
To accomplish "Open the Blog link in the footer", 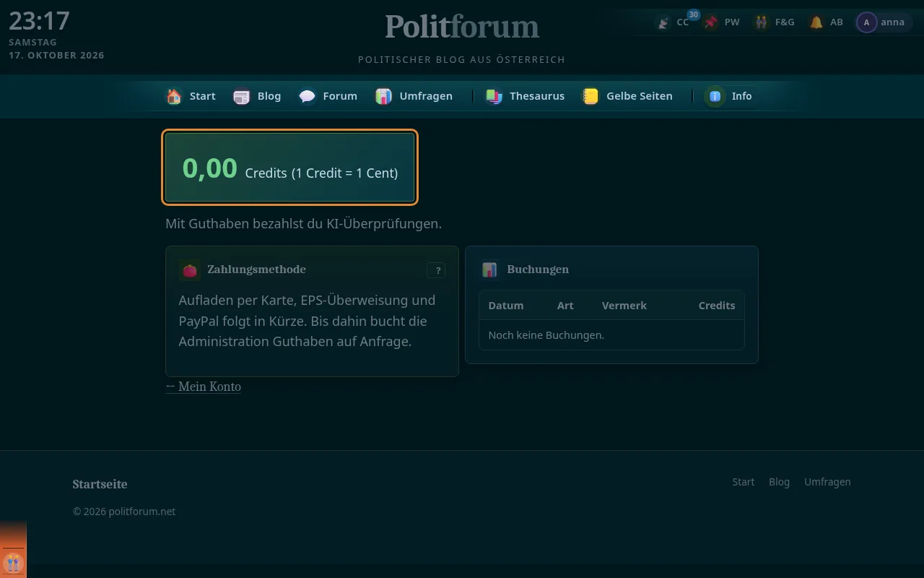I will (780, 482).
